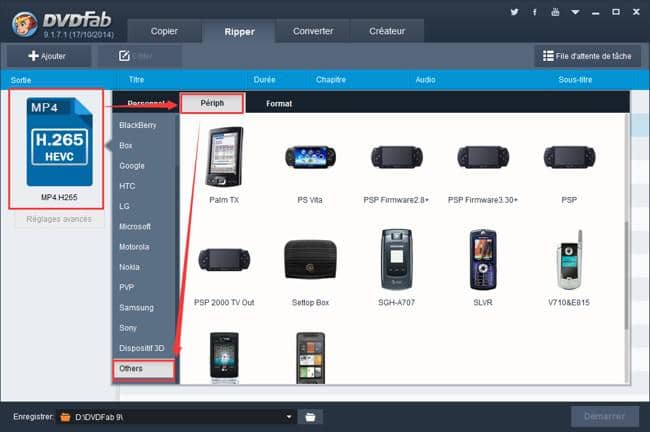Choose Dispositif 3D in device list
The image size is (650, 432).
click(x=142, y=348)
